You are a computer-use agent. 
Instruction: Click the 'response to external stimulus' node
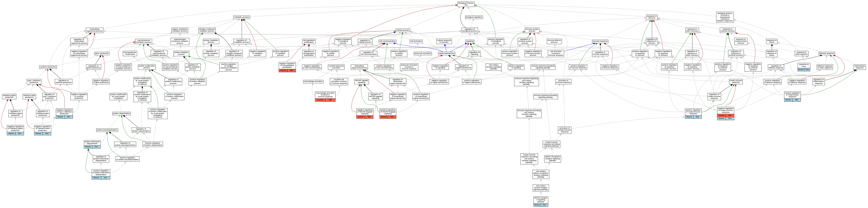tap(728, 30)
